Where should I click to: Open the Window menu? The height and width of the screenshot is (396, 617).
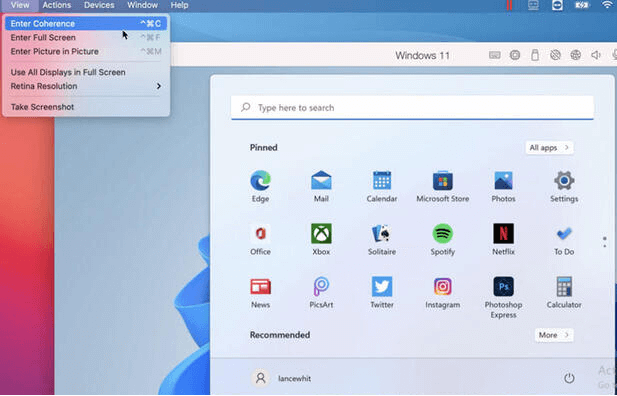[x=142, y=5]
